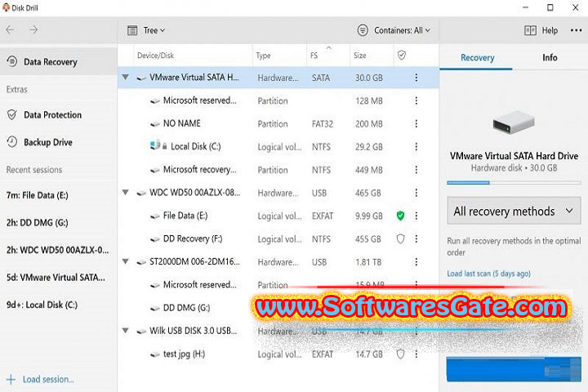Sort by Size column header
The height and width of the screenshot is (392, 588).
click(x=359, y=56)
